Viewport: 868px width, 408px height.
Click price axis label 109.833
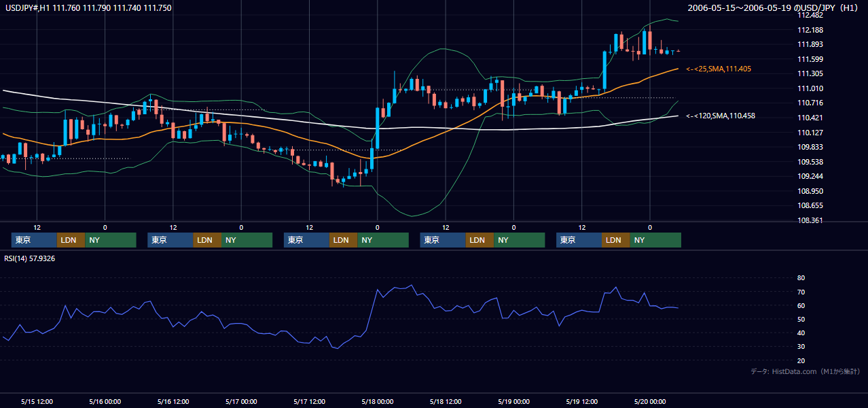(x=810, y=148)
